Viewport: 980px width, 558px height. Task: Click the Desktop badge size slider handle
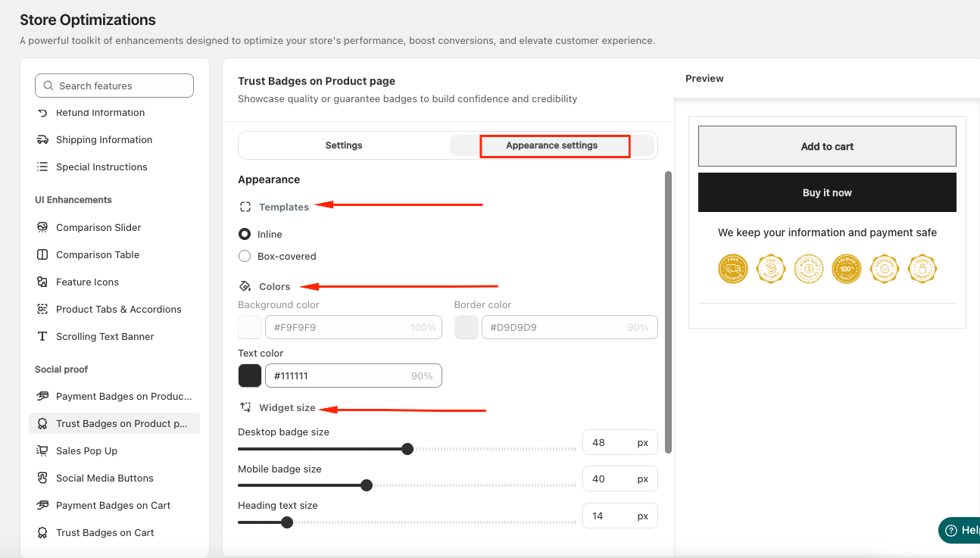pos(407,449)
